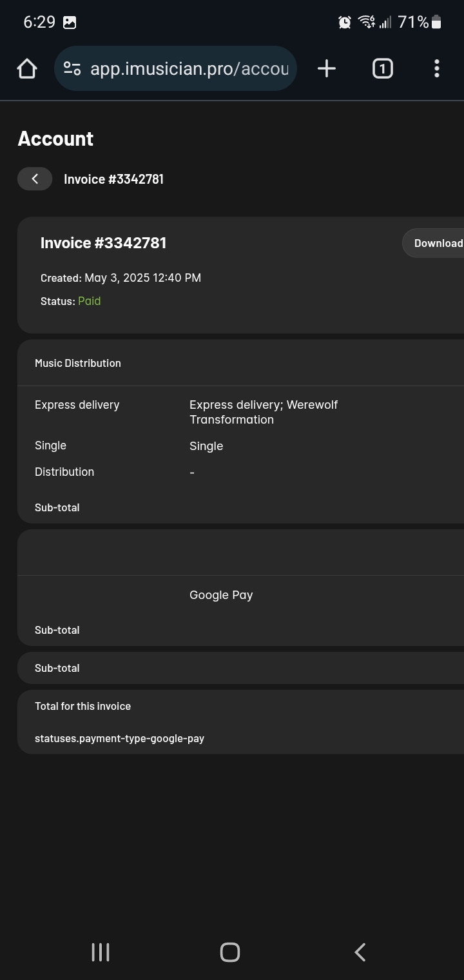Tap the Invoice #3342781 card heading

click(x=104, y=243)
